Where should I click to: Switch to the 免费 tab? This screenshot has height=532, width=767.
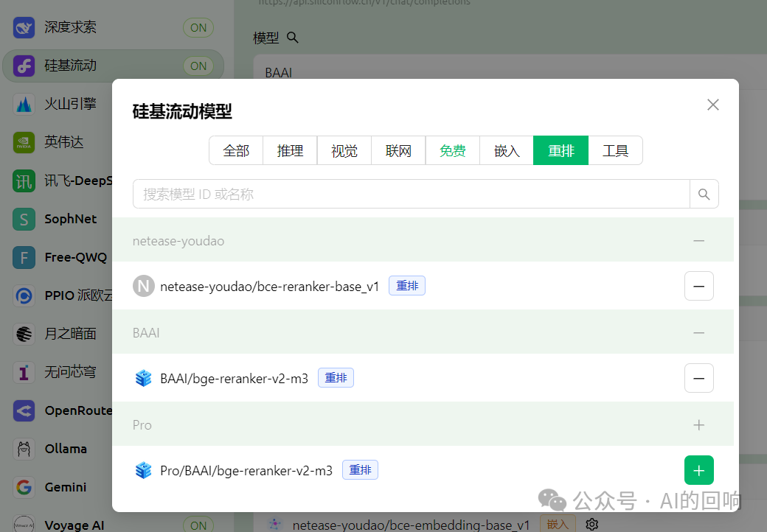click(x=453, y=150)
